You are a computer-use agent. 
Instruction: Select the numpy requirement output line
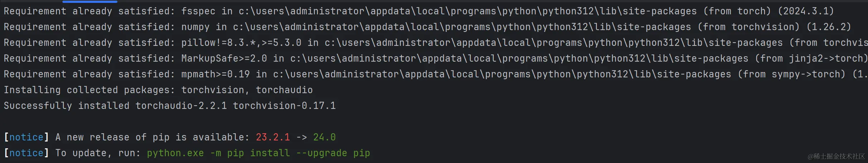(427, 27)
